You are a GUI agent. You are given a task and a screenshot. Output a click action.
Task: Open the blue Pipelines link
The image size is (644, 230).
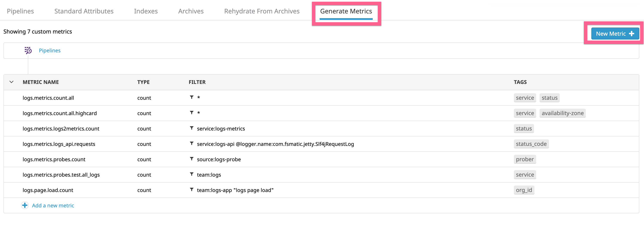coord(50,50)
